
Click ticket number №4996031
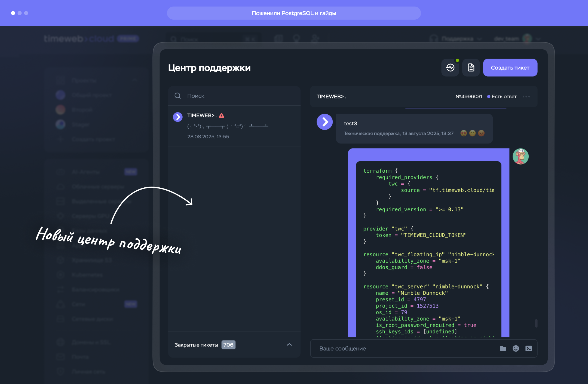tap(469, 96)
